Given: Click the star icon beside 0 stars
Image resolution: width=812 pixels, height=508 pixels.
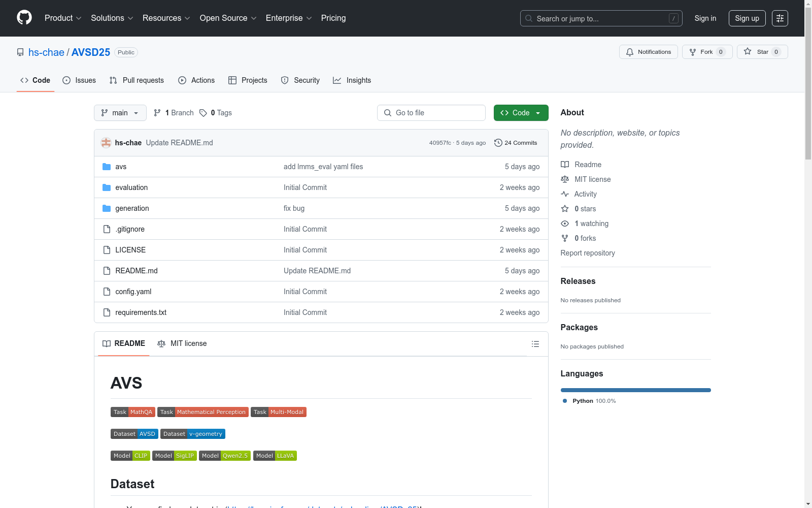Looking at the screenshot, I should 565,209.
